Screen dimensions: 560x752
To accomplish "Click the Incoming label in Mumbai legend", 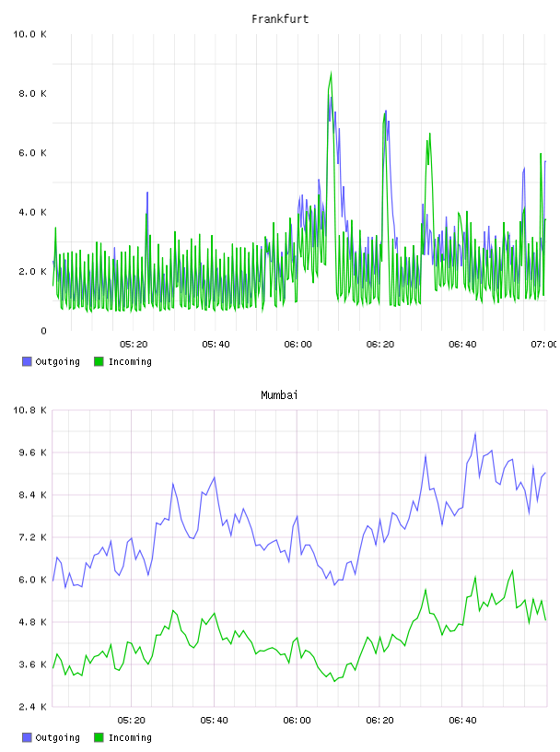I will coord(130,738).
